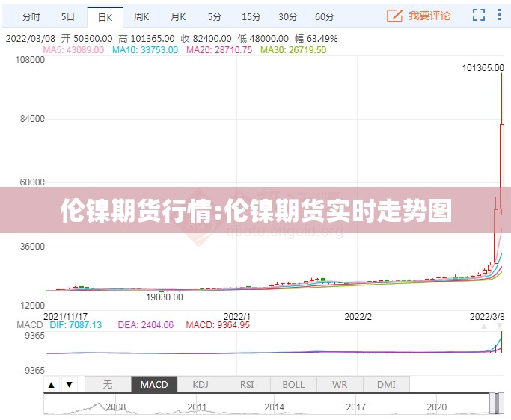
Task: Grab the timeline range slider handle
Action: tap(497, 404)
